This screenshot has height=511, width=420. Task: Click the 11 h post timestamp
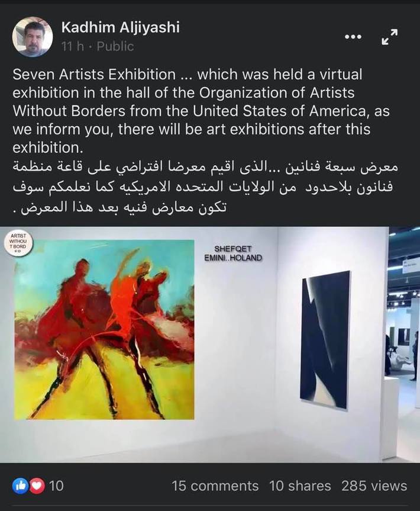72,46
